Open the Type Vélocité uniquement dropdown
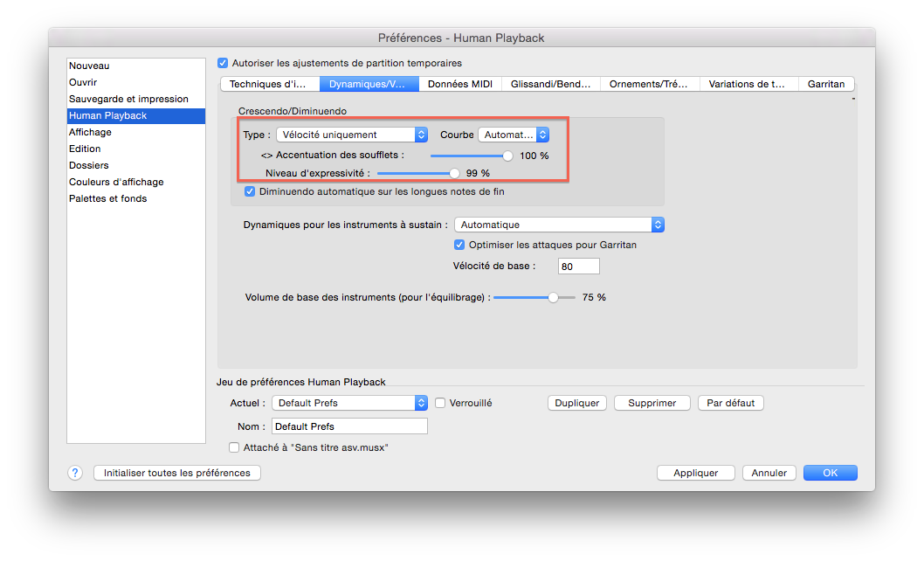 click(x=351, y=135)
